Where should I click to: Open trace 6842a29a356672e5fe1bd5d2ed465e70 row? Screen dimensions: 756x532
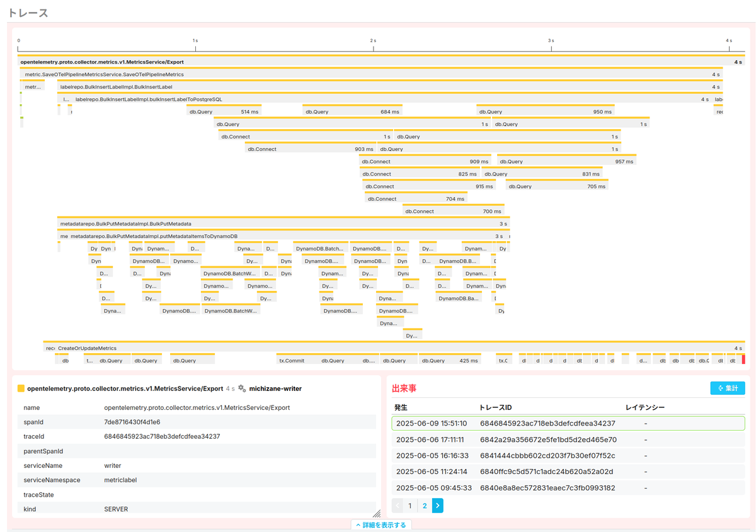568,439
